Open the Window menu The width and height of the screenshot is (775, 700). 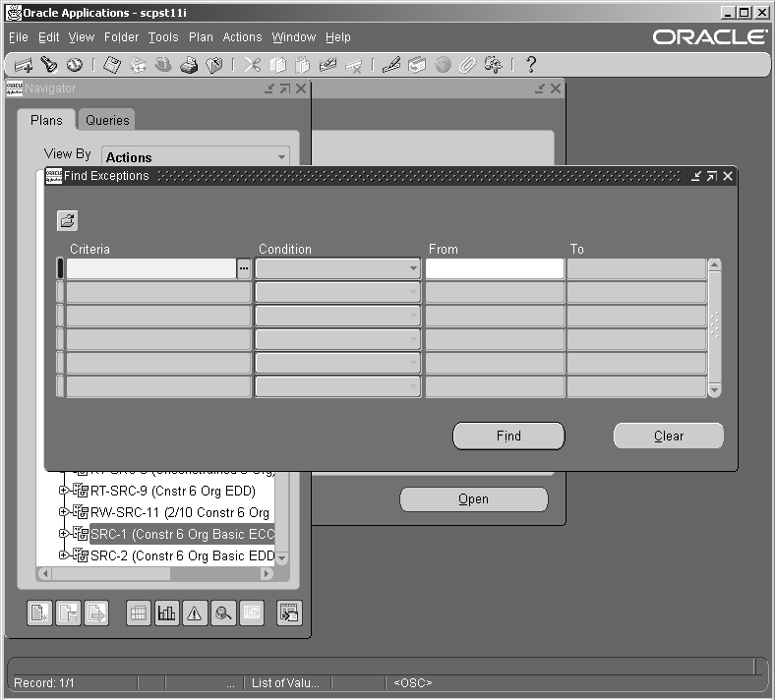point(294,37)
